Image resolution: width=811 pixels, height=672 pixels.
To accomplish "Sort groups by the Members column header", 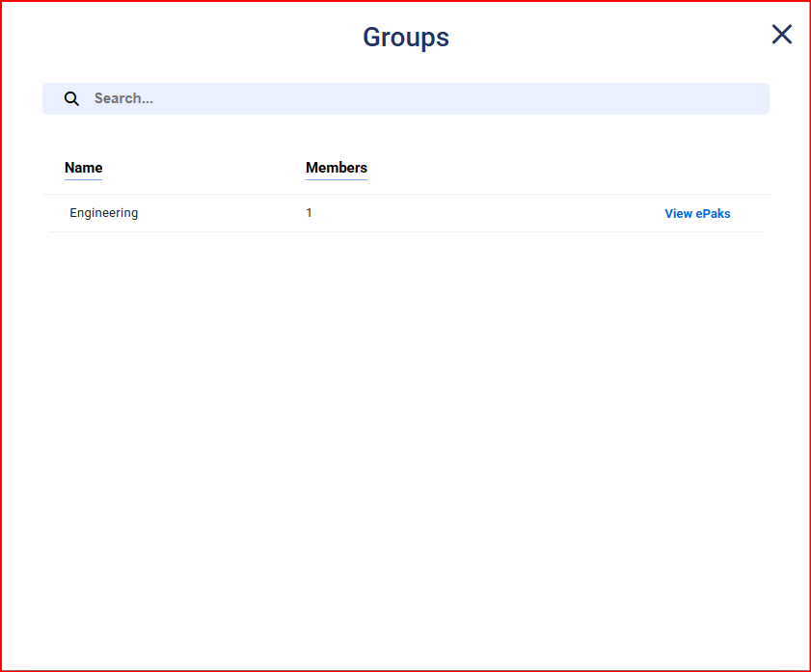I will (x=336, y=168).
